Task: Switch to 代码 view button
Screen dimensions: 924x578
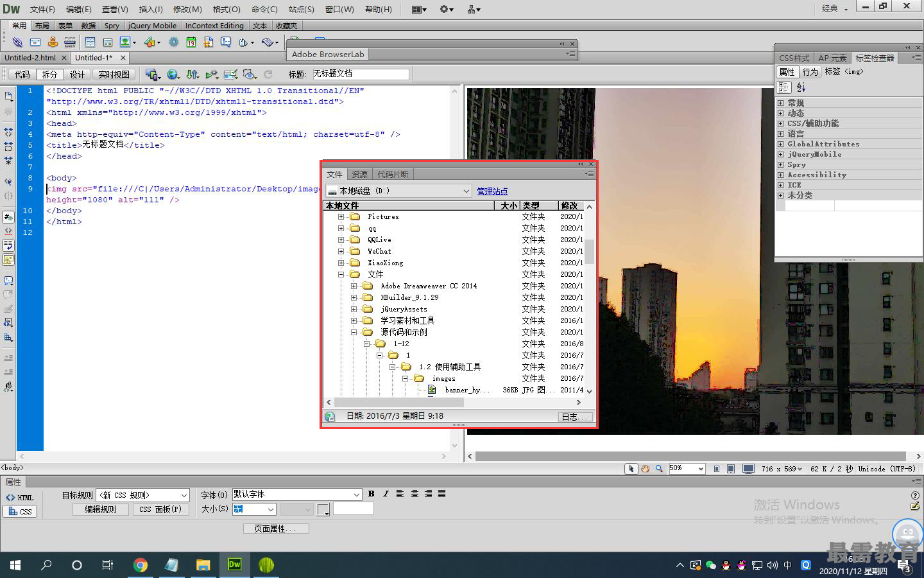Action: point(22,74)
